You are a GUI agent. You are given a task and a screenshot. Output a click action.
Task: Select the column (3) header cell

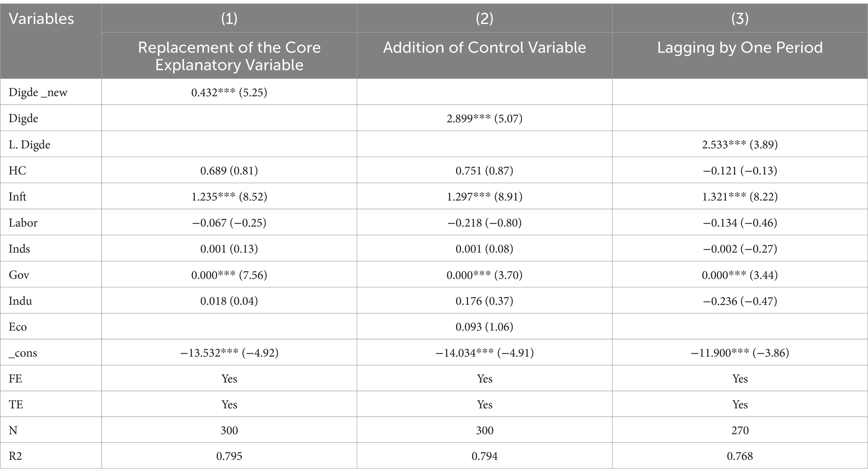[x=740, y=18]
